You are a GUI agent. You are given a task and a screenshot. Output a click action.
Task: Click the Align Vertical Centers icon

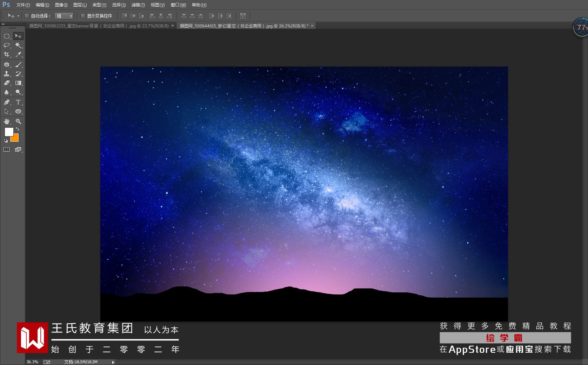point(133,16)
